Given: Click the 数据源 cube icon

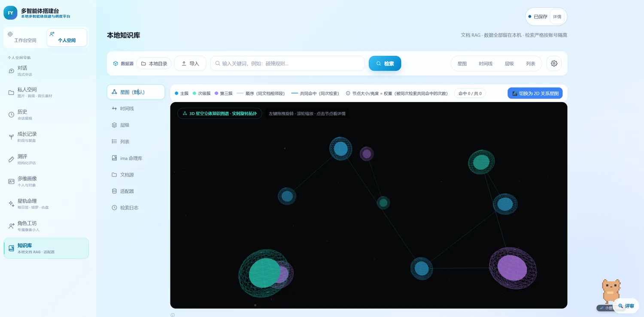Looking at the screenshot, I should click(115, 63).
